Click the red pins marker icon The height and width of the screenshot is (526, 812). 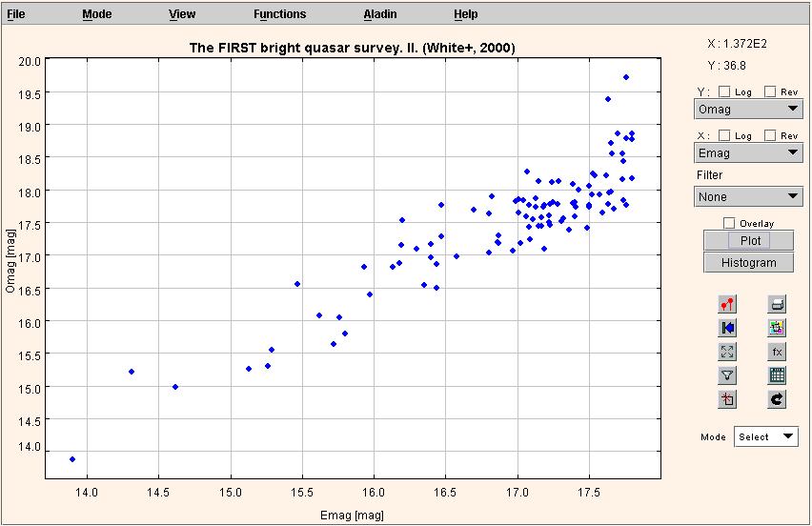click(x=727, y=304)
